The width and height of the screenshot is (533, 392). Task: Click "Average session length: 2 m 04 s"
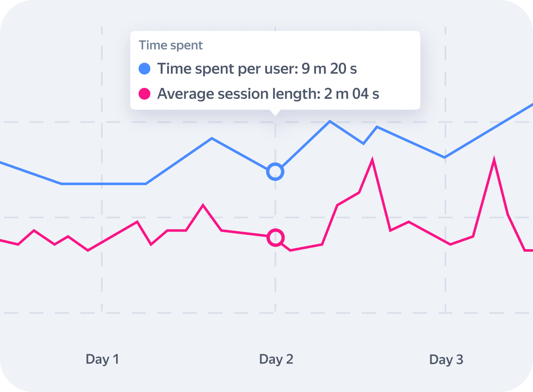tap(268, 94)
